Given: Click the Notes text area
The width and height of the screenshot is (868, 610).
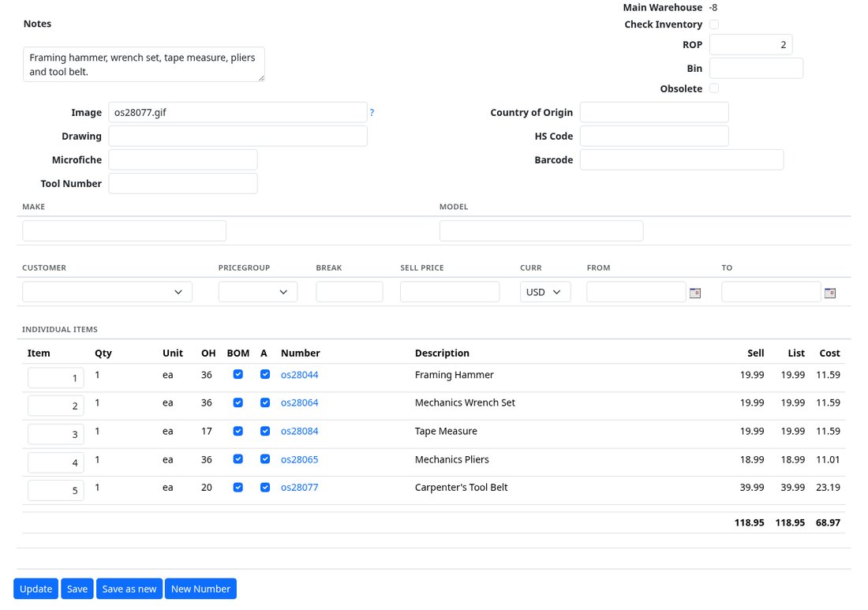Looking at the screenshot, I should 144,64.
